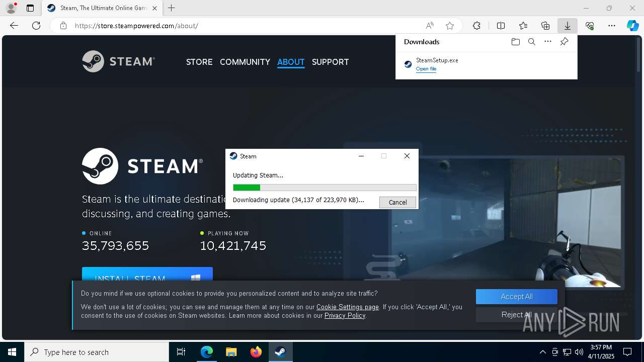Open the STORE menu on Steam site
This screenshot has height=362, width=644.
(199, 62)
